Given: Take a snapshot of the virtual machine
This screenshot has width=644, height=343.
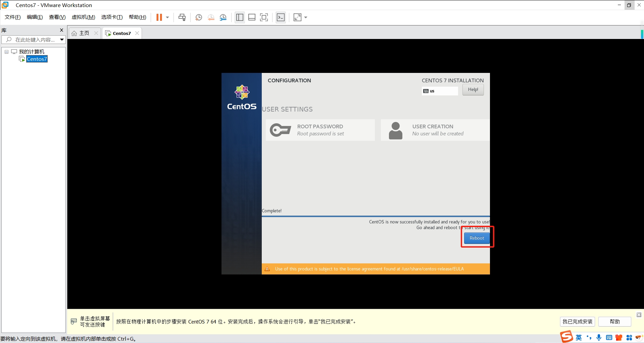Looking at the screenshot, I should (x=199, y=17).
